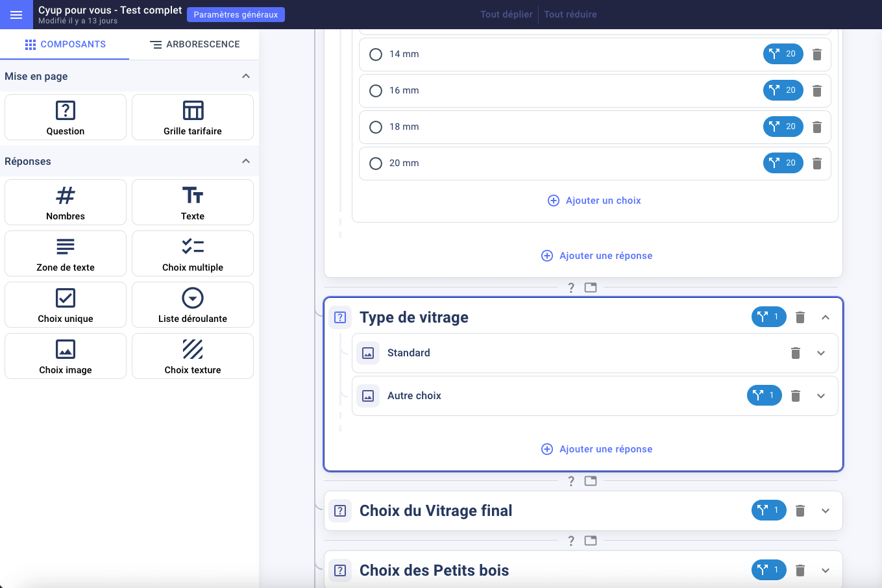Collapse the Réponses section
882x588 pixels.
click(x=246, y=161)
